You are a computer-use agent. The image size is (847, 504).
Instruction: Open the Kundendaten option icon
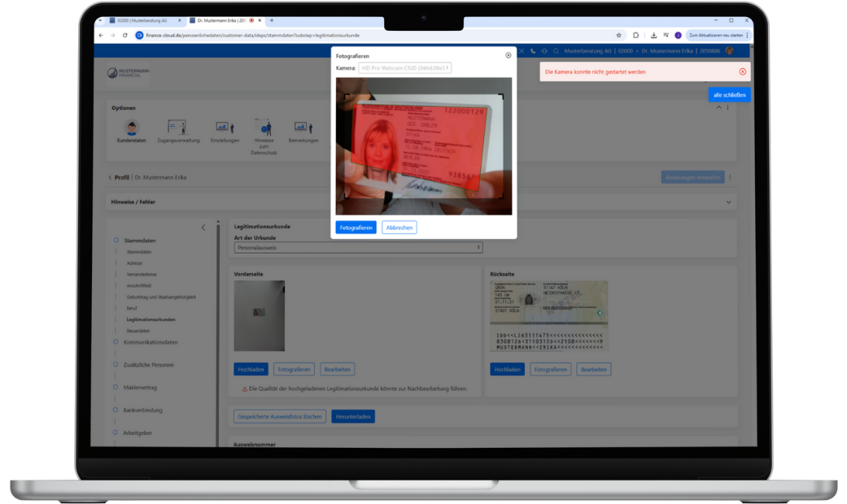pyautogui.click(x=131, y=128)
